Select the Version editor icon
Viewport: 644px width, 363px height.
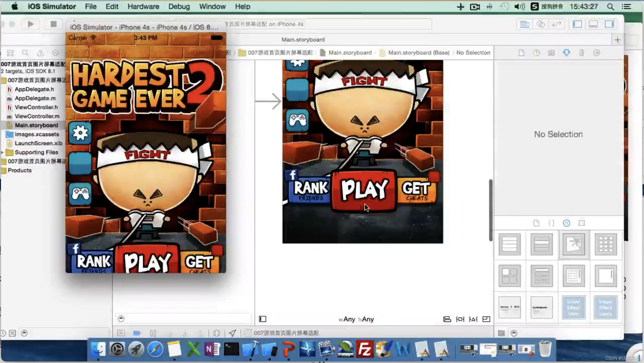click(x=557, y=24)
